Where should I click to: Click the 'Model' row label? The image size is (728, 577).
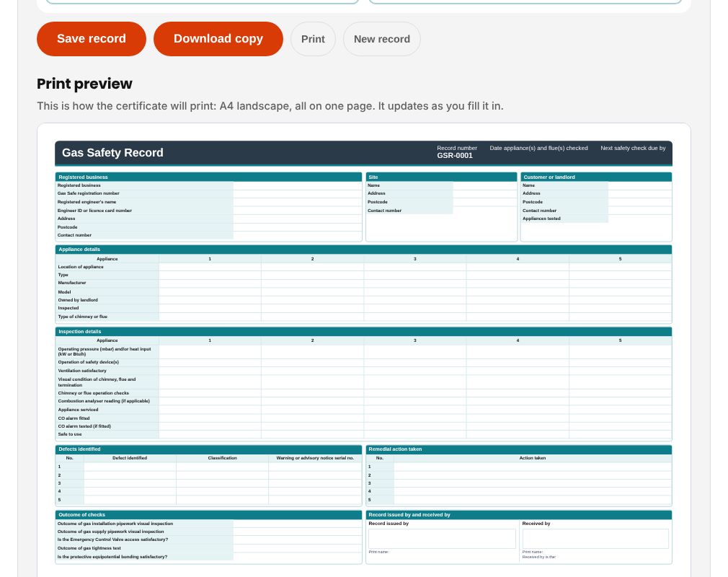tap(65, 292)
